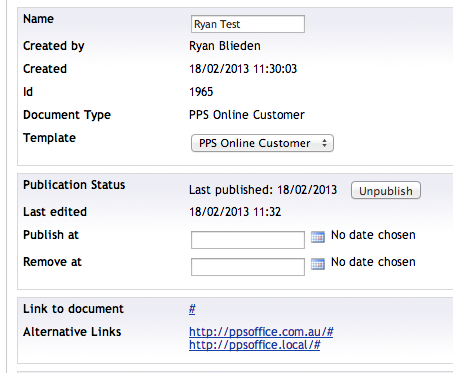This screenshot has width=453, height=373.
Task: Click the Publication Status label
Action: pyautogui.click(x=74, y=185)
